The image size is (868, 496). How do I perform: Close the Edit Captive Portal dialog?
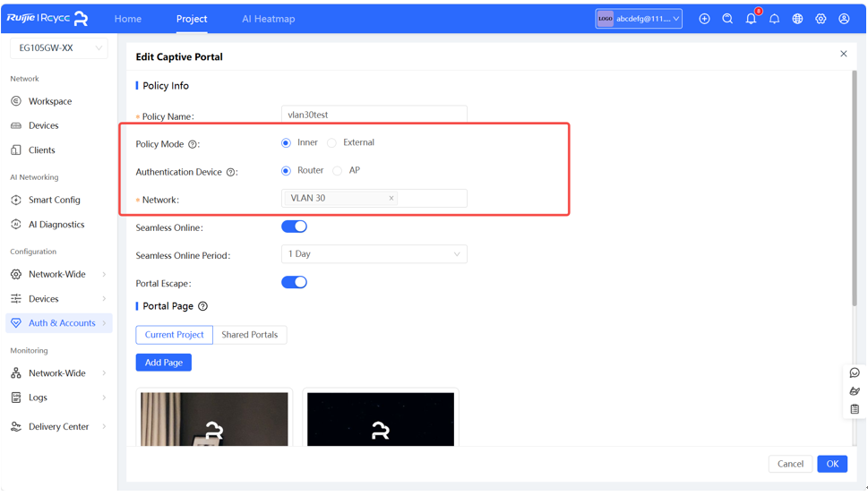point(844,54)
